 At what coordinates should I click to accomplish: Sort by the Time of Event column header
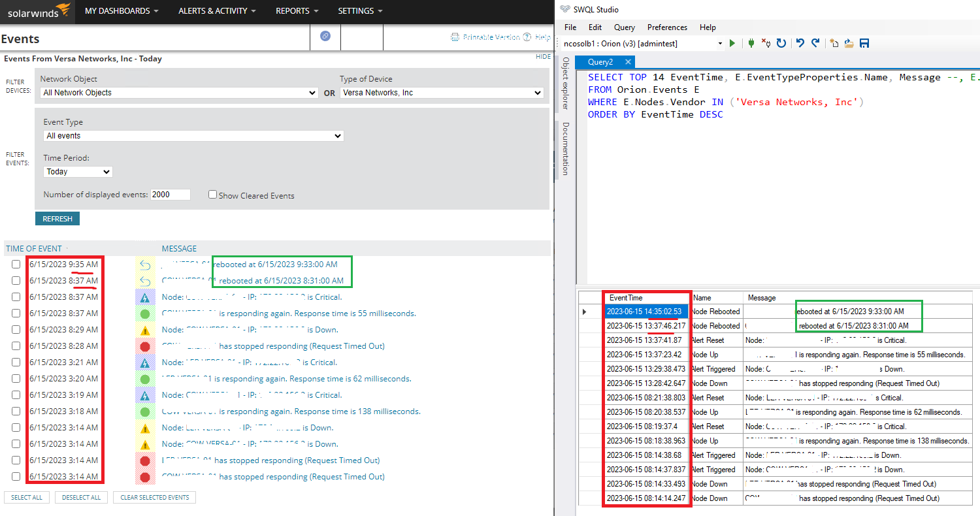click(34, 249)
